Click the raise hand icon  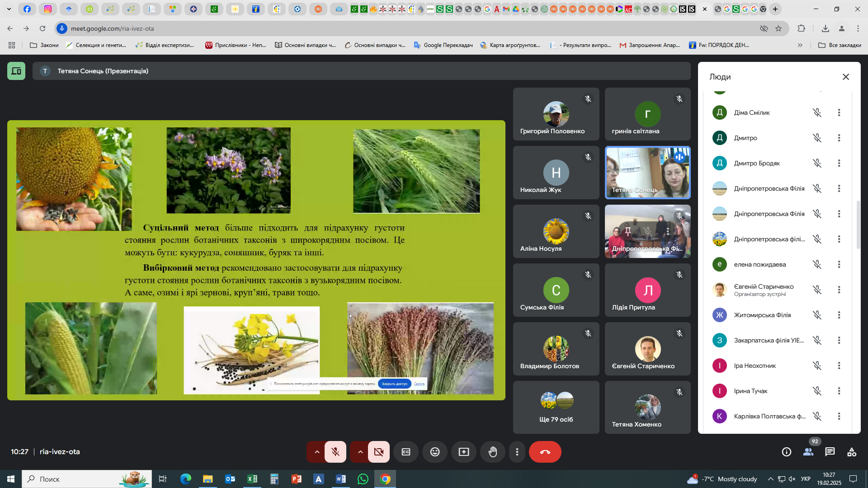pyautogui.click(x=493, y=452)
